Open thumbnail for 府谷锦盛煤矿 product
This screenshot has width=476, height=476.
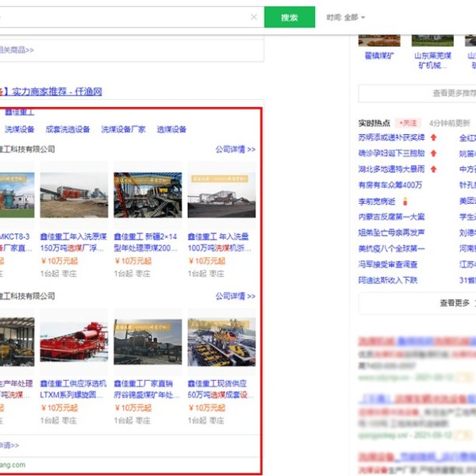point(148,342)
